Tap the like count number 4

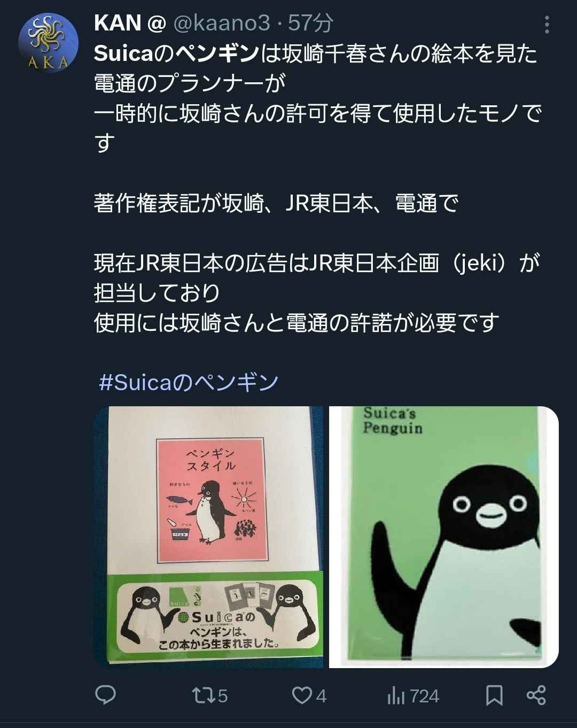click(x=321, y=696)
